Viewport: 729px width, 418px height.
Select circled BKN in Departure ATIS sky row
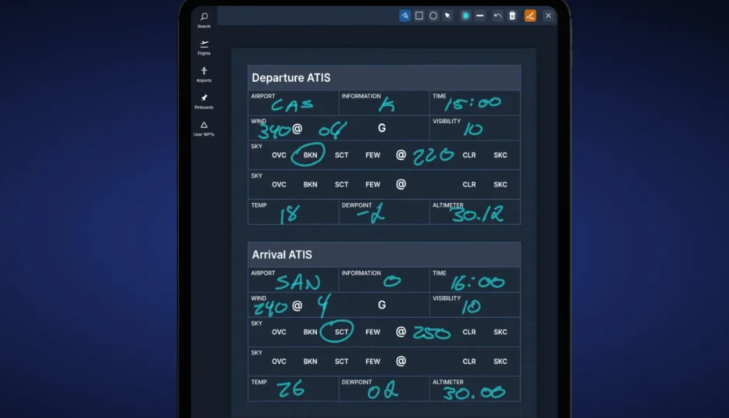point(310,156)
